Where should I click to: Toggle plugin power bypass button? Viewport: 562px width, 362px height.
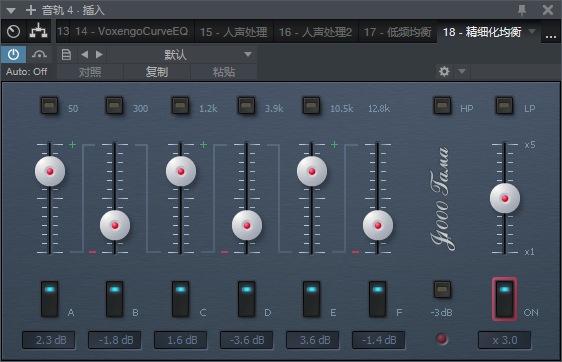(13, 54)
